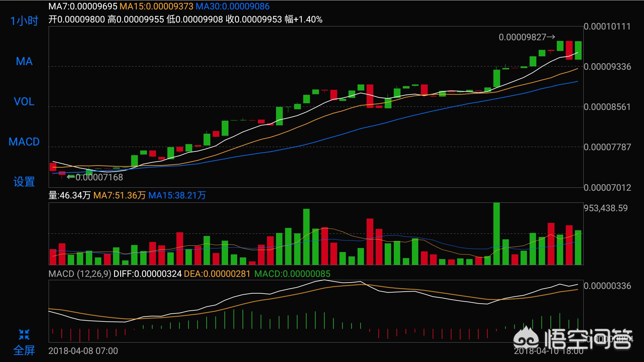Open the 设置 settings option
The height and width of the screenshot is (362, 644).
pos(24,182)
